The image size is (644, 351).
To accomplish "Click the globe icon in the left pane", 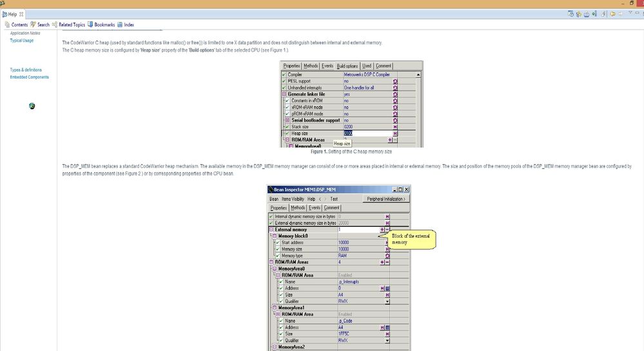I will 32,106.
